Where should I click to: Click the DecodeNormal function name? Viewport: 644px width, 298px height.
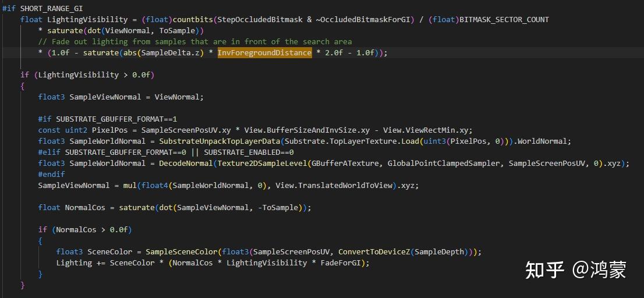(186, 164)
